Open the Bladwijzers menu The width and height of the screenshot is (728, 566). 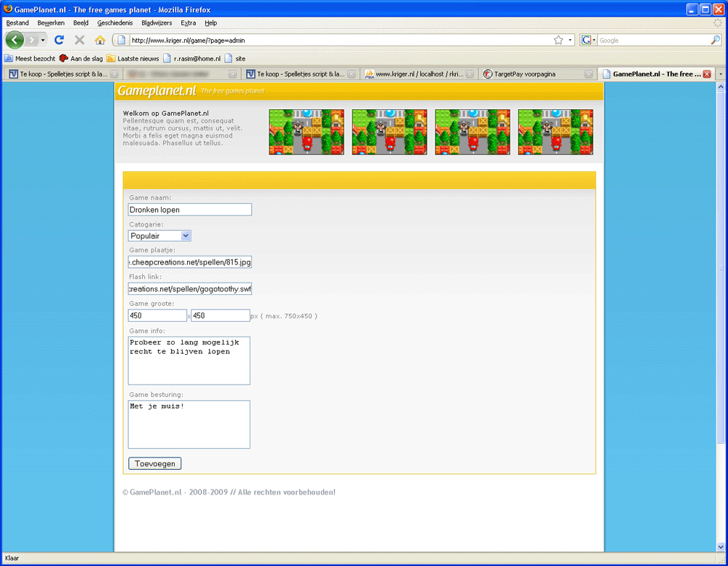(x=157, y=23)
